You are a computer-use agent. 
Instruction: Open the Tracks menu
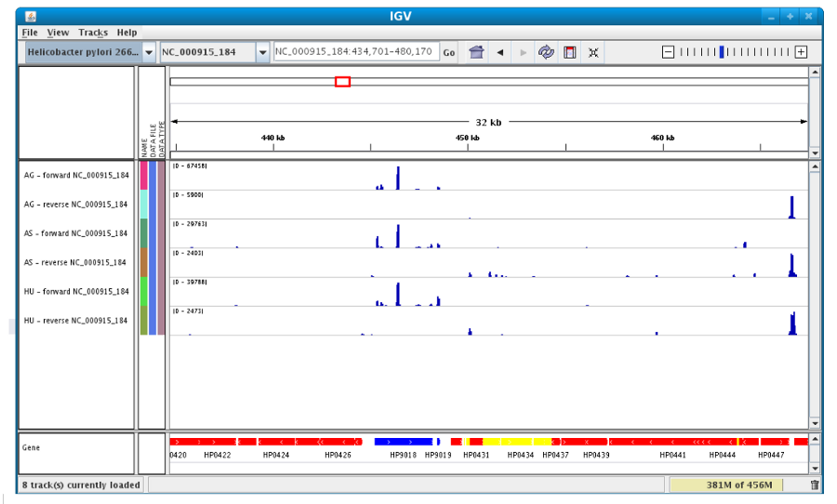[x=93, y=33]
